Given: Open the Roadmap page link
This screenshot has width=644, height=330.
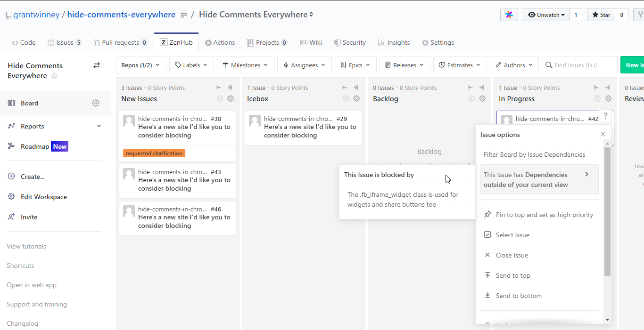Looking at the screenshot, I should click(x=35, y=146).
